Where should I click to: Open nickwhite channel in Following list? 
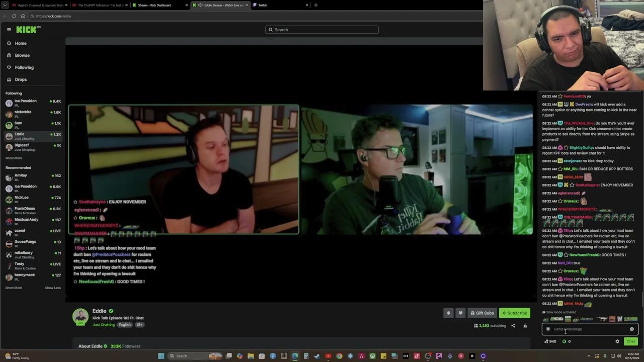click(x=33, y=114)
